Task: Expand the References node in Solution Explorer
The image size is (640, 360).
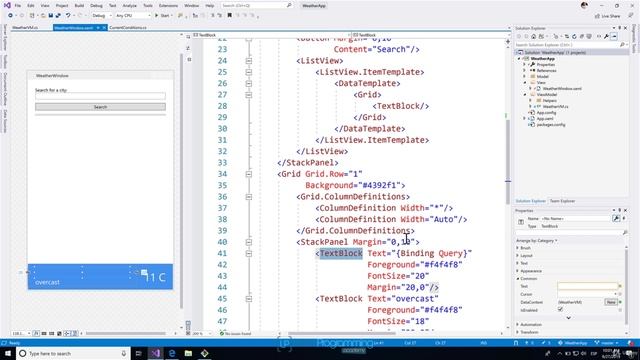Action: [x=524, y=71]
